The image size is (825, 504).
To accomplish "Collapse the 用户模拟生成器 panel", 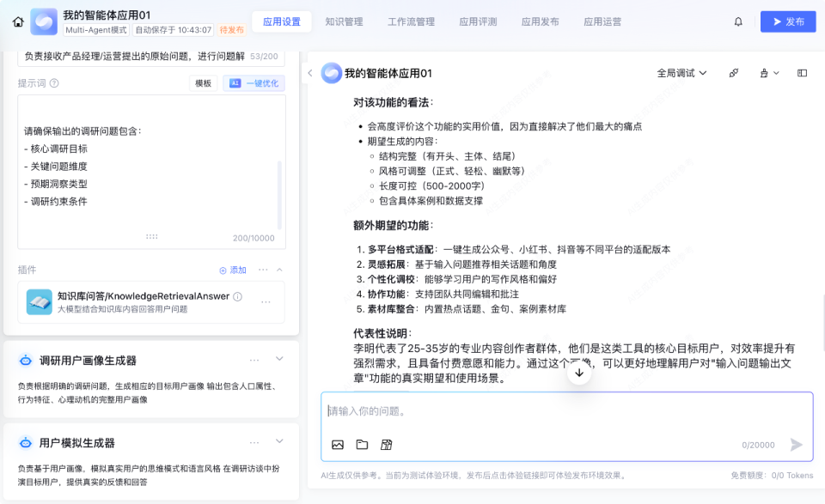I will 278,441.
